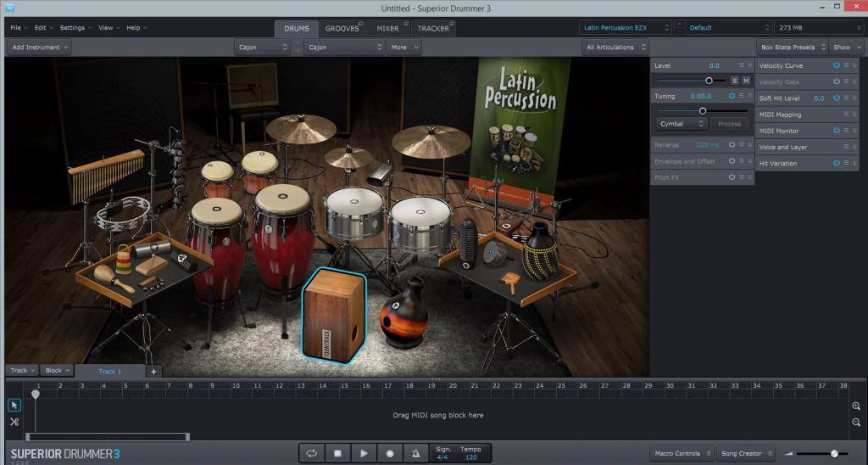
Task: Select the left timbale drum
Action: tap(354, 212)
